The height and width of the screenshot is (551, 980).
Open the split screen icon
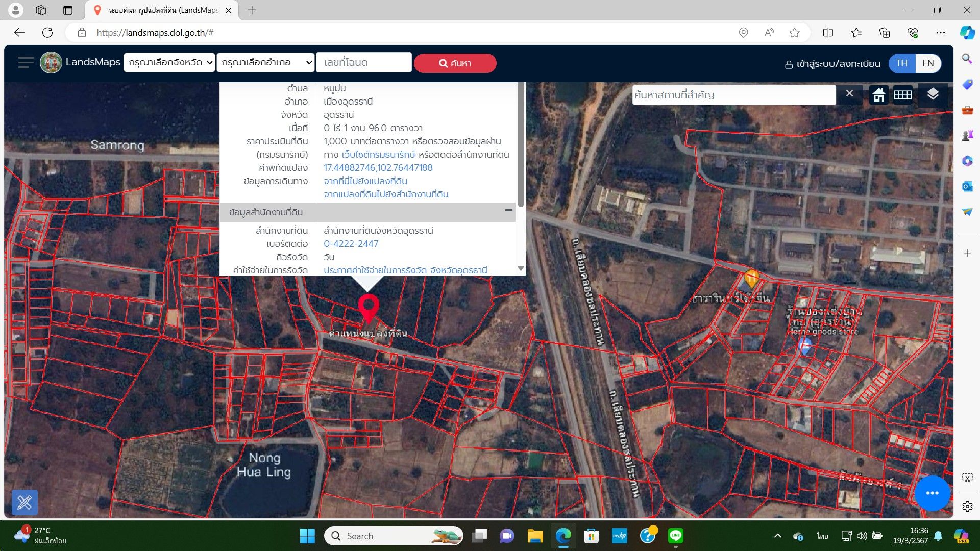[828, 33]
